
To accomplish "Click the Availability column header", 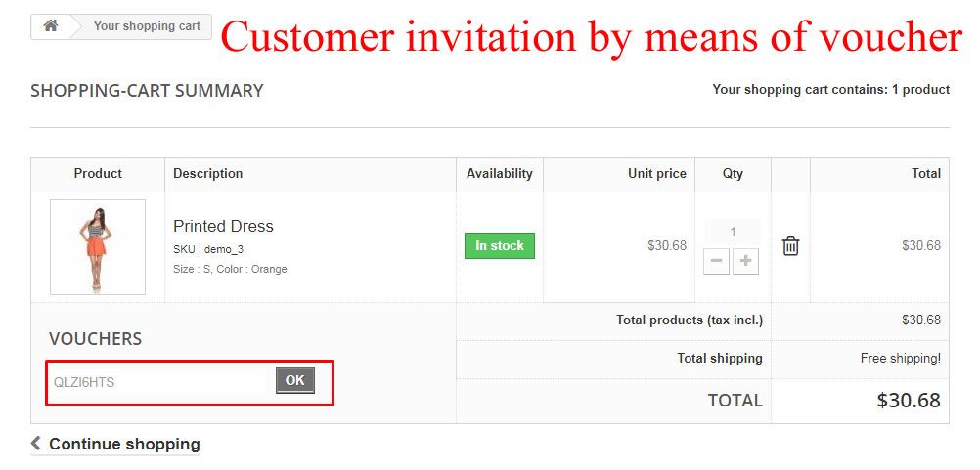I will (499, 174).
